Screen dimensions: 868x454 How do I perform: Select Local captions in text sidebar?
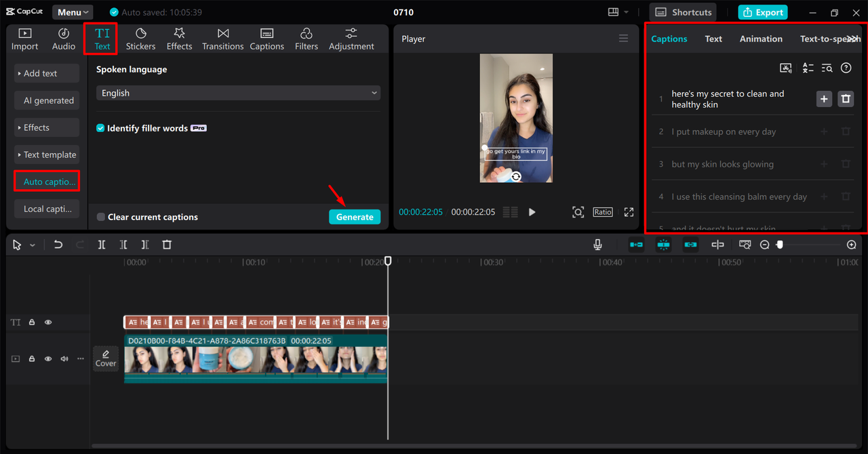pos(47,209)
